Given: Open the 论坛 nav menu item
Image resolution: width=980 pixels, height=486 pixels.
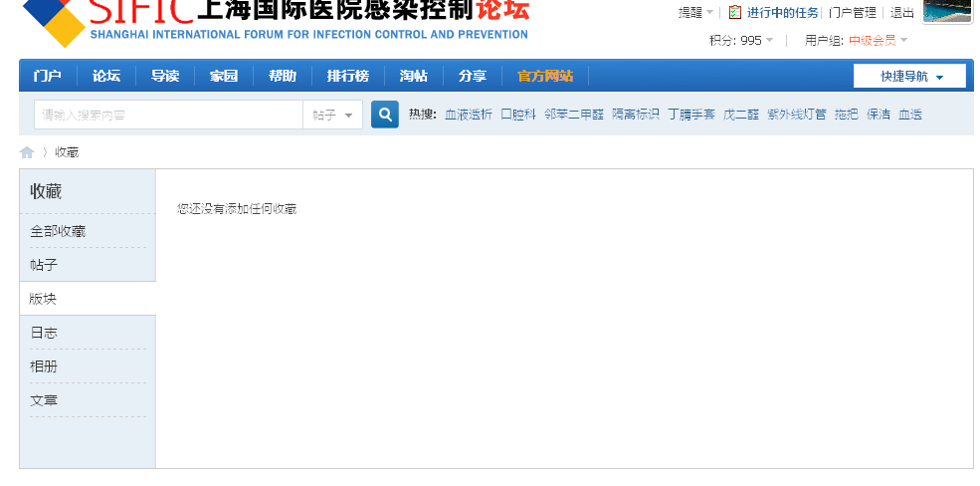Looking at the screenshot, I should coord(106,77).
